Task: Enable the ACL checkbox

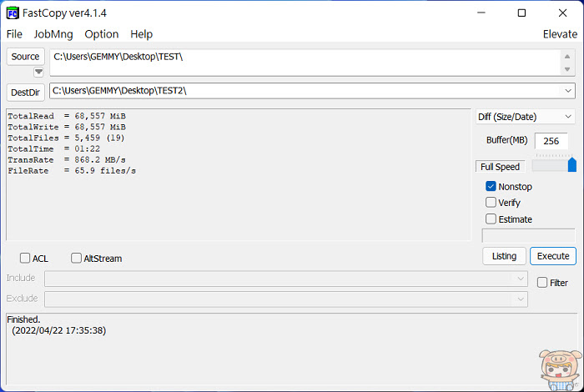Action: tap(25, 258)
